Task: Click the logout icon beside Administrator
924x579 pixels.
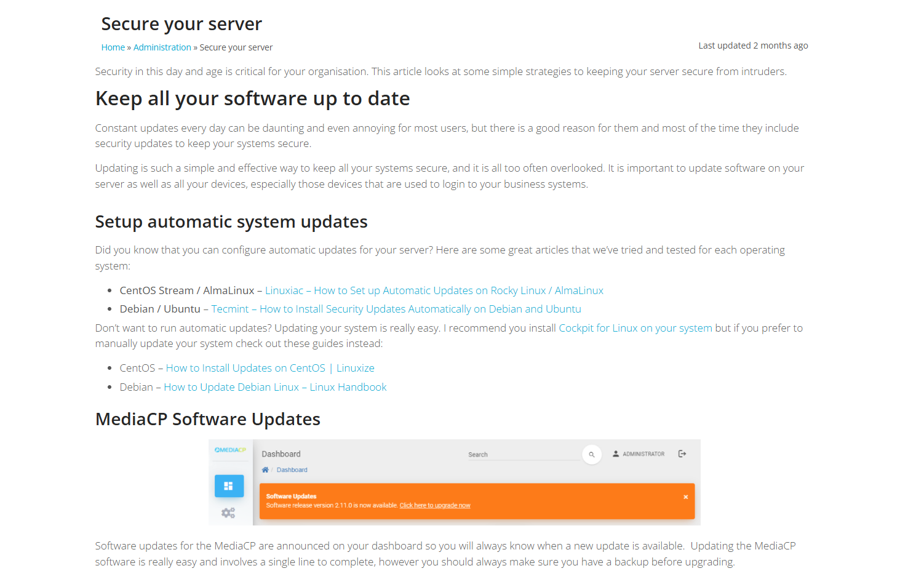Action: (682, 454)
